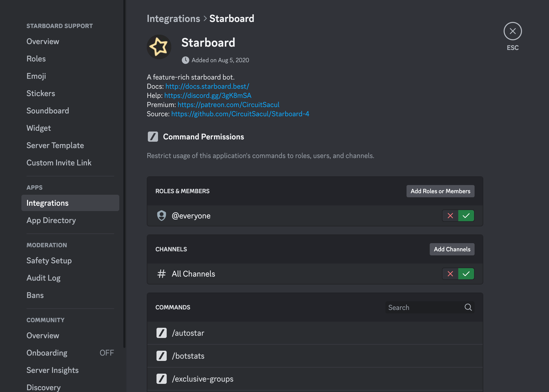Open the Patreon CircuitSacul premium link
Screen dimensions: 549x392
point(228,105)
